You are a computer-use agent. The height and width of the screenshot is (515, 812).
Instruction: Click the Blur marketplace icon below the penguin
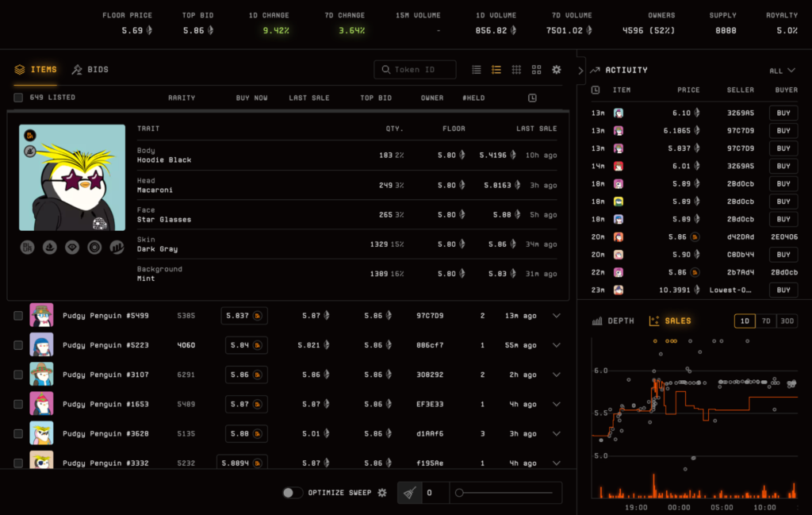[x=28, y=248]
